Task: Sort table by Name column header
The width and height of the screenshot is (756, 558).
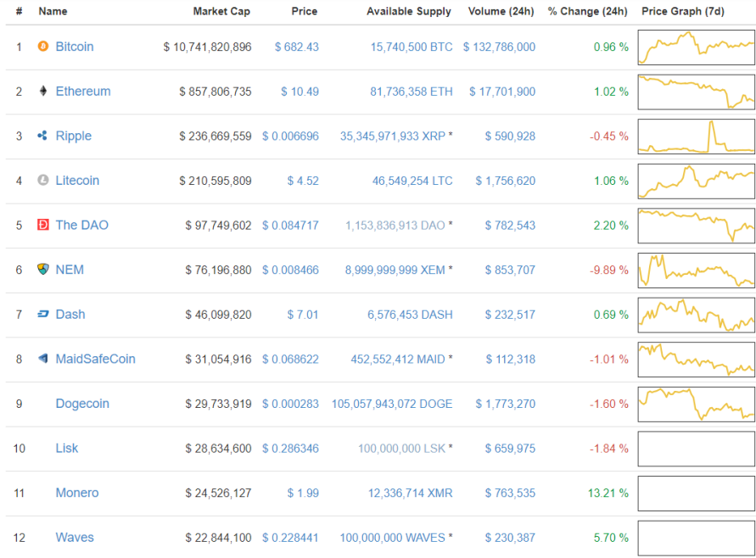Action: (53, 11)
